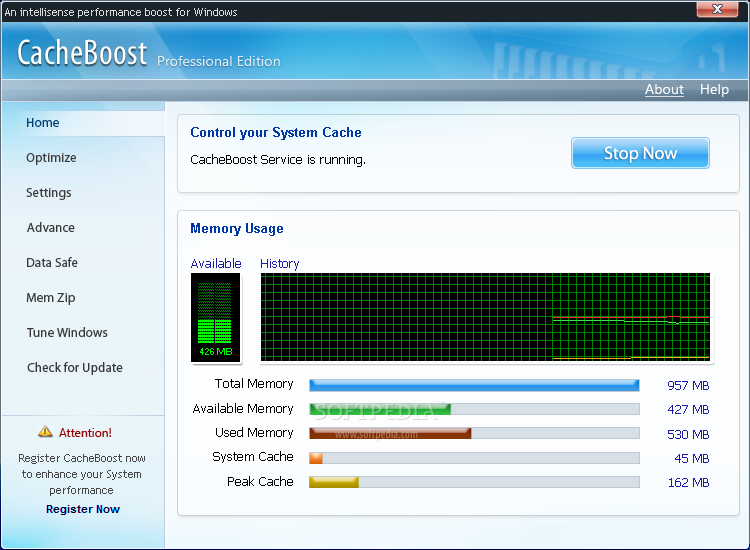This screenshot has width=750, height=550.
Task: Click the Available Memory green bar
Action: coord(380,409)
